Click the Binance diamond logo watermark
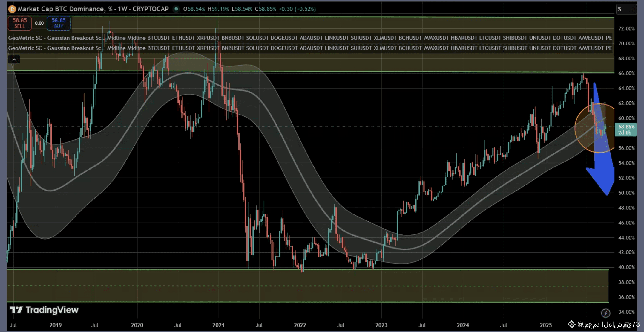Screen dimensions: 644x332 click(x=571, y=324)
